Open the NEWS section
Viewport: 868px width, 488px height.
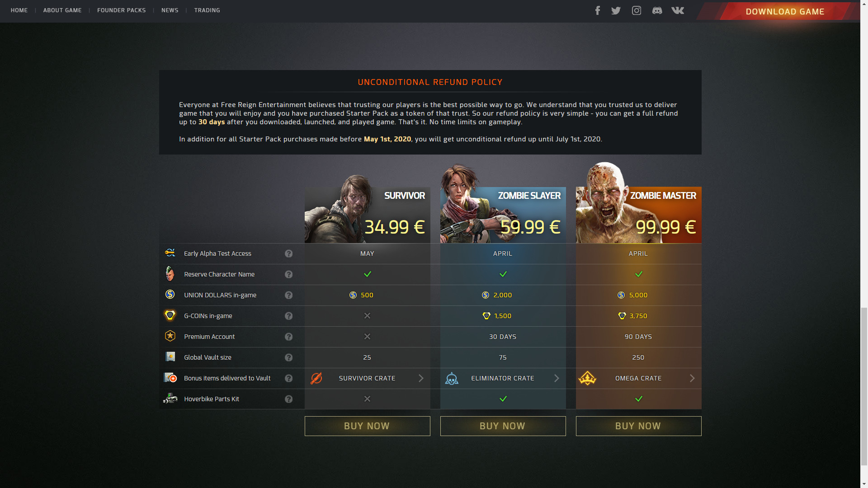170,10
